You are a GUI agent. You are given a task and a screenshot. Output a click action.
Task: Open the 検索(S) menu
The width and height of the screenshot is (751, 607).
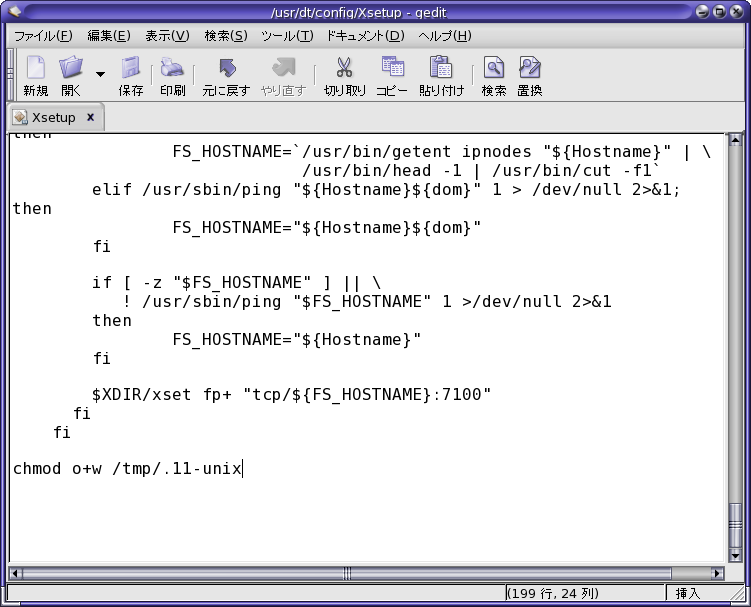click(226, 36)
